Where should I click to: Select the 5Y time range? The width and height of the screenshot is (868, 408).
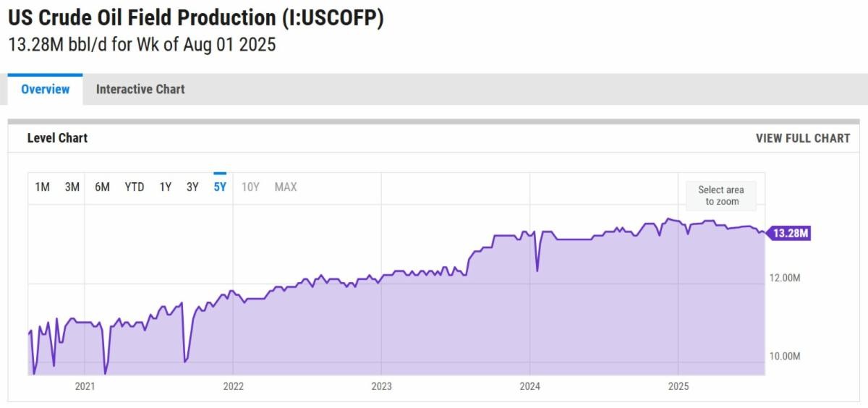(220, 187)
